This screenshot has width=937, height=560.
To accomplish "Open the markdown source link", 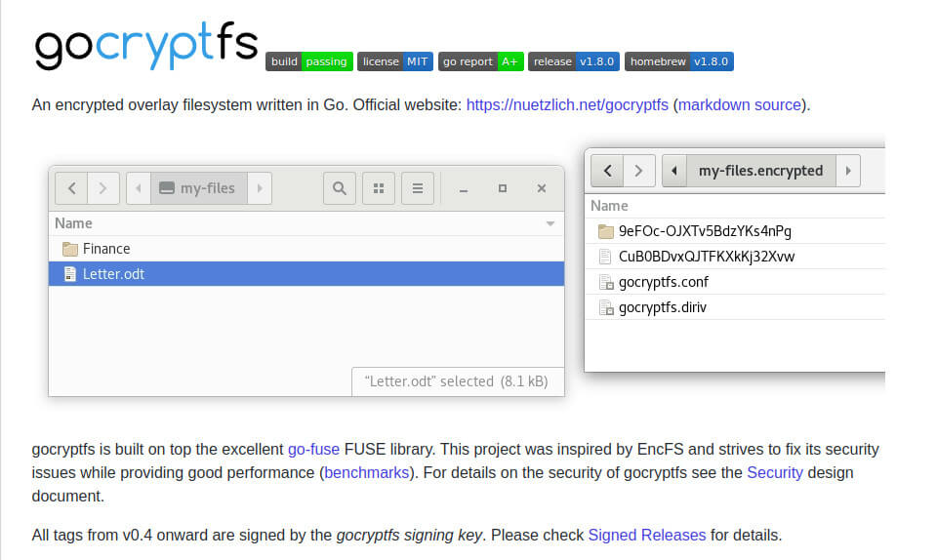I will 739,105.
